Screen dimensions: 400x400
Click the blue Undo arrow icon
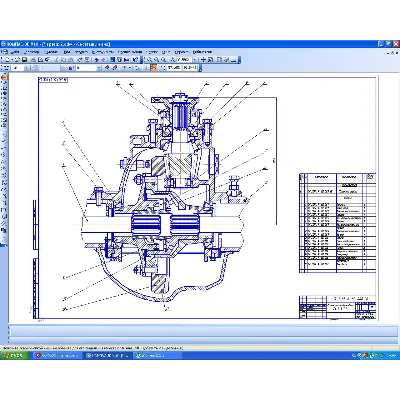[x=97, y=60]
